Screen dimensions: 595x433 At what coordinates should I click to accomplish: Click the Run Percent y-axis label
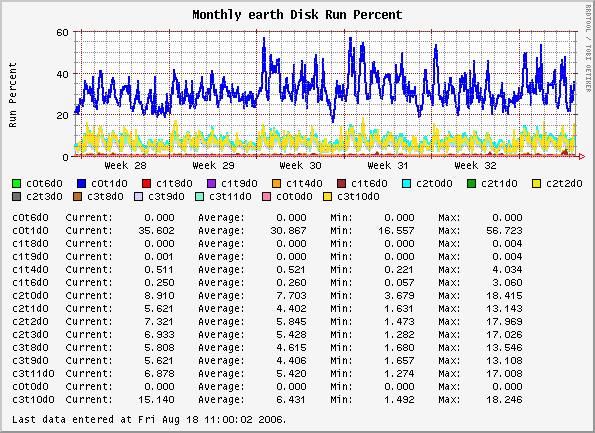(x=13, y=95)
